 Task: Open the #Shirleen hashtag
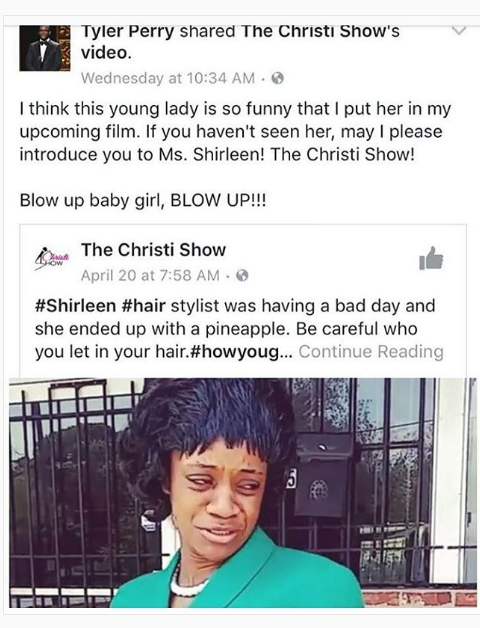(75, 306)
